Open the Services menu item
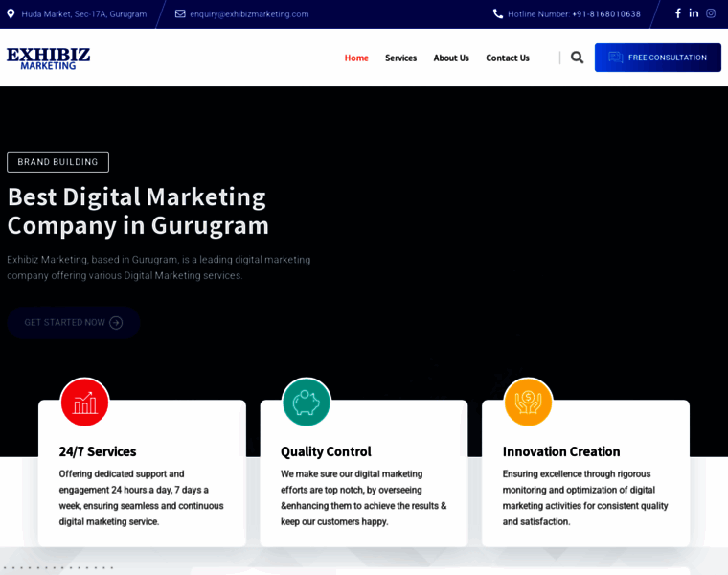Image resolution: width=728 pixels, height=575 pixels. click(400, 58)
